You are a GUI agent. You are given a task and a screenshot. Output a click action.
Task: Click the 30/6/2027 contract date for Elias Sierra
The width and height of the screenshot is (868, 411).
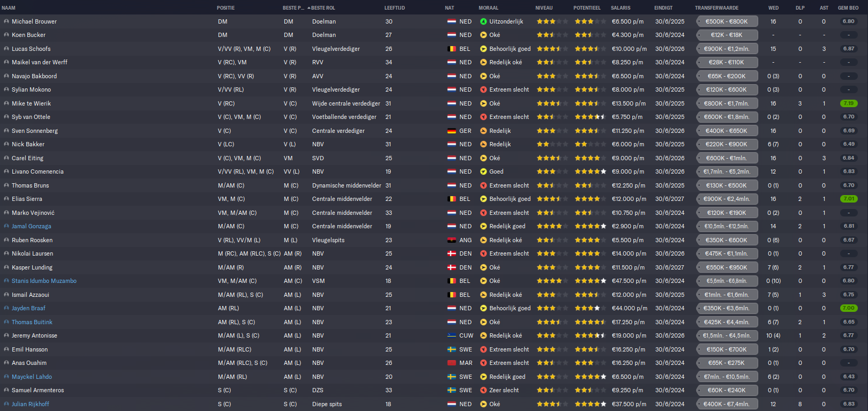pos(670,199)
